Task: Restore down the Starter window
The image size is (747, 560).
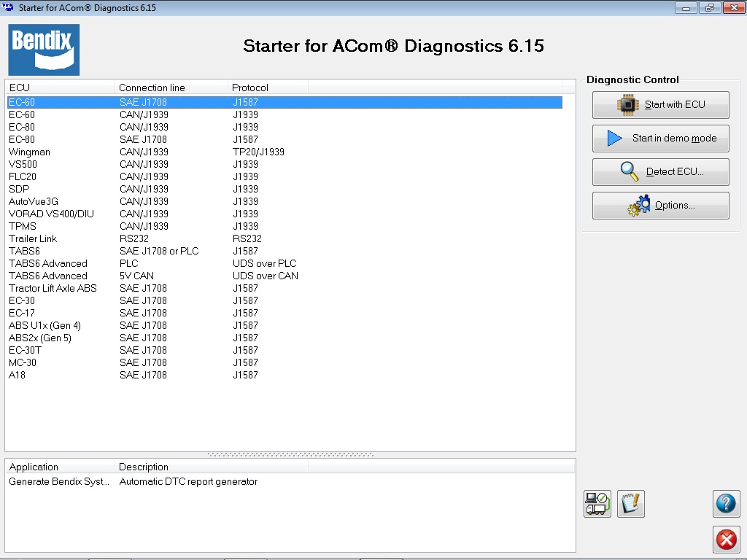Action: (710, 7)
